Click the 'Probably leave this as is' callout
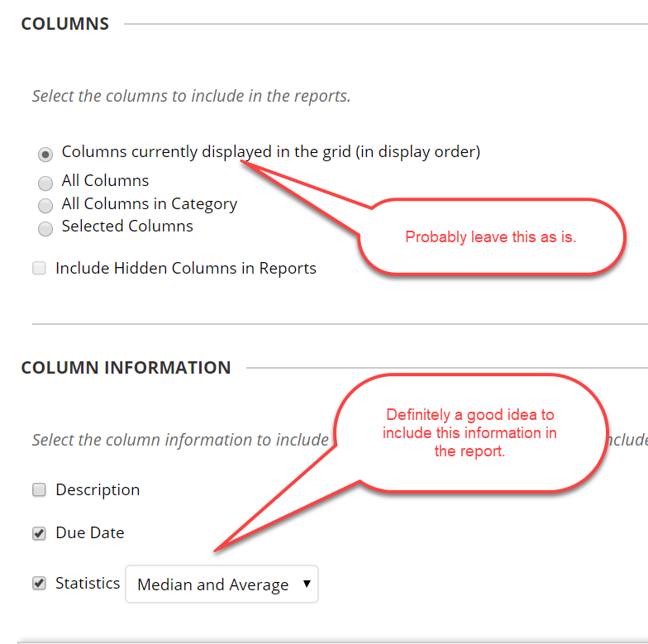 [x=491, y=236]
